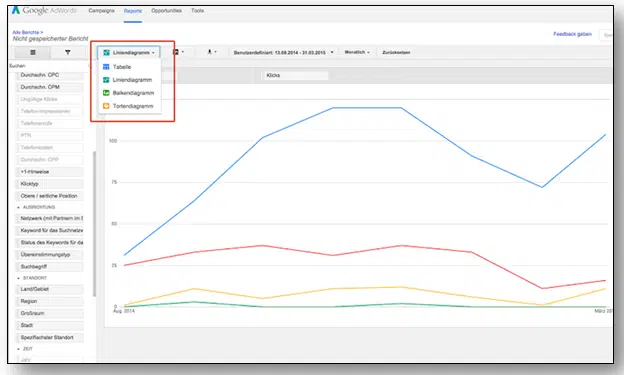Select the Übereinstimmungstyp field
The width and height of the screenshot is (624, 375).
[50, 255]
